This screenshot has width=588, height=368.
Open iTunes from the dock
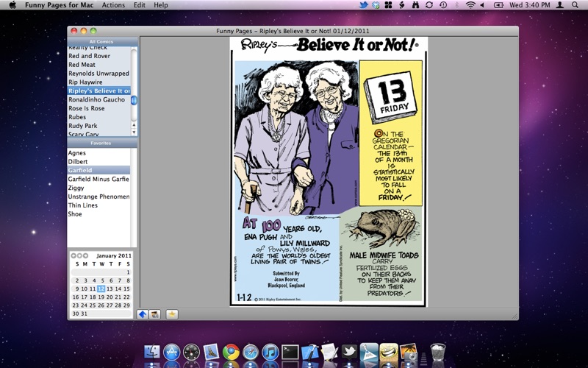(270, 353)
